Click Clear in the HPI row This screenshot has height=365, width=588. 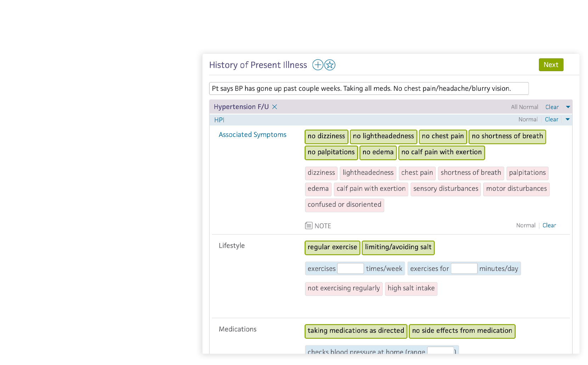(x=552, y=119)
